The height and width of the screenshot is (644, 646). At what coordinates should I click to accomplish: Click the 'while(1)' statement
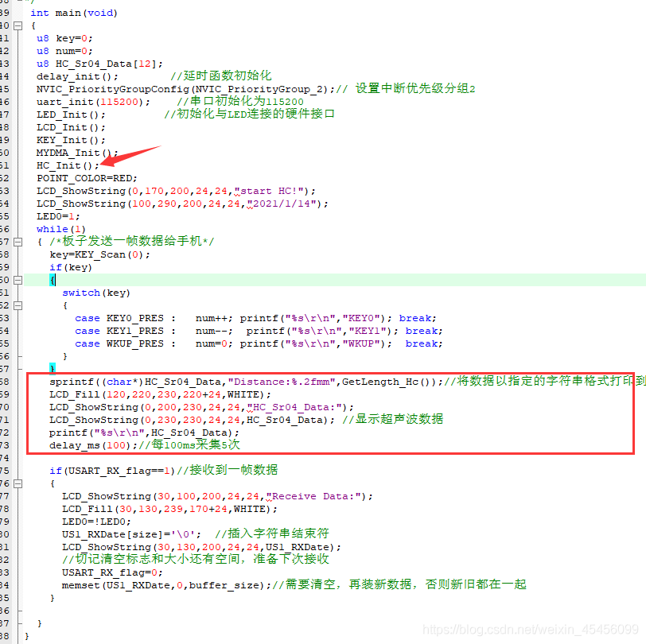point(61,229)
